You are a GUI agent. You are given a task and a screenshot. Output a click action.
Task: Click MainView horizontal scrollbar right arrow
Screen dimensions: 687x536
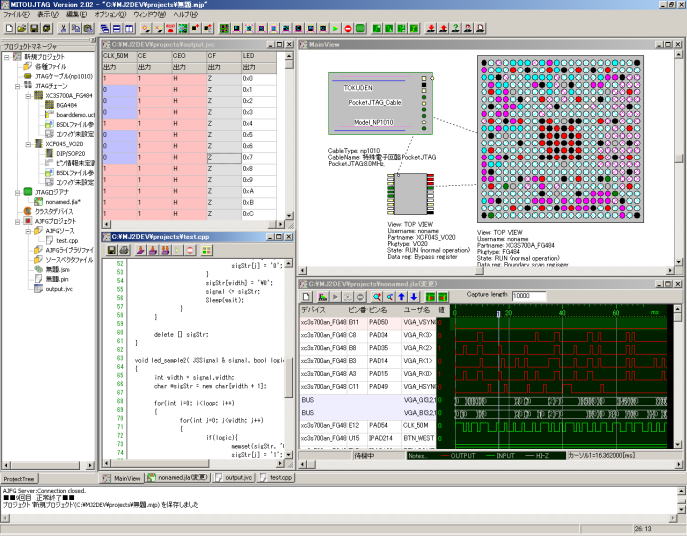click(670, 271)
